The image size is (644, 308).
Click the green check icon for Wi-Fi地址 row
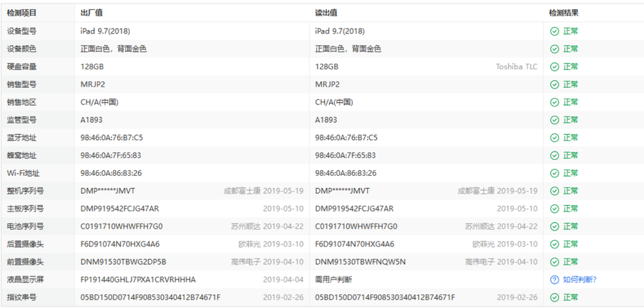555,173
